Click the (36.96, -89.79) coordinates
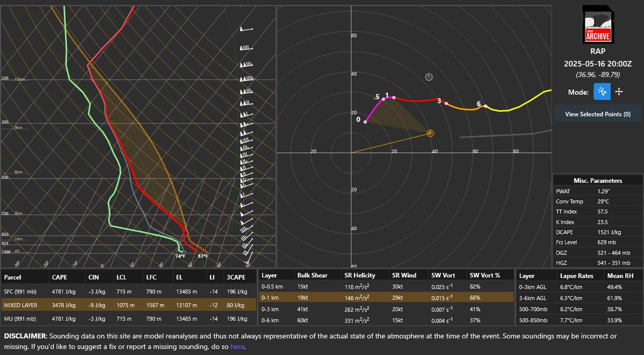This screenshot has height=355, width=644. (597, 74)
